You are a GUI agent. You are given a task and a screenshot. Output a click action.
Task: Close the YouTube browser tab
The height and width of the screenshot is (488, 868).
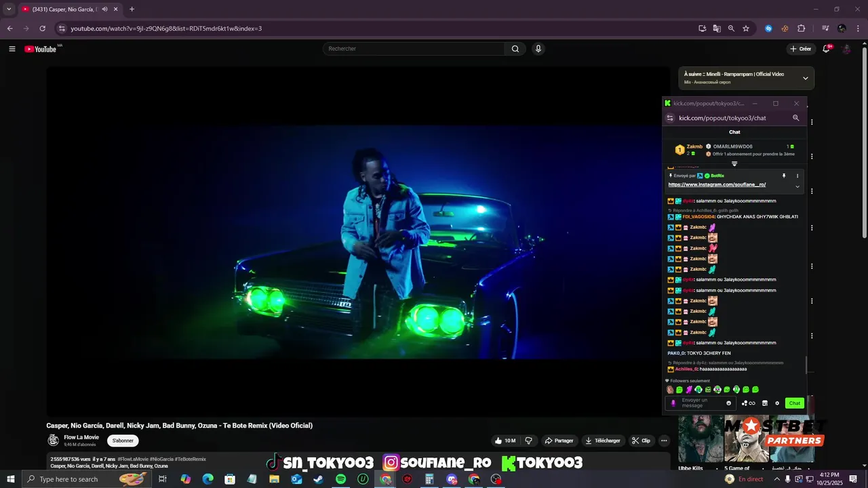[116, 9]
